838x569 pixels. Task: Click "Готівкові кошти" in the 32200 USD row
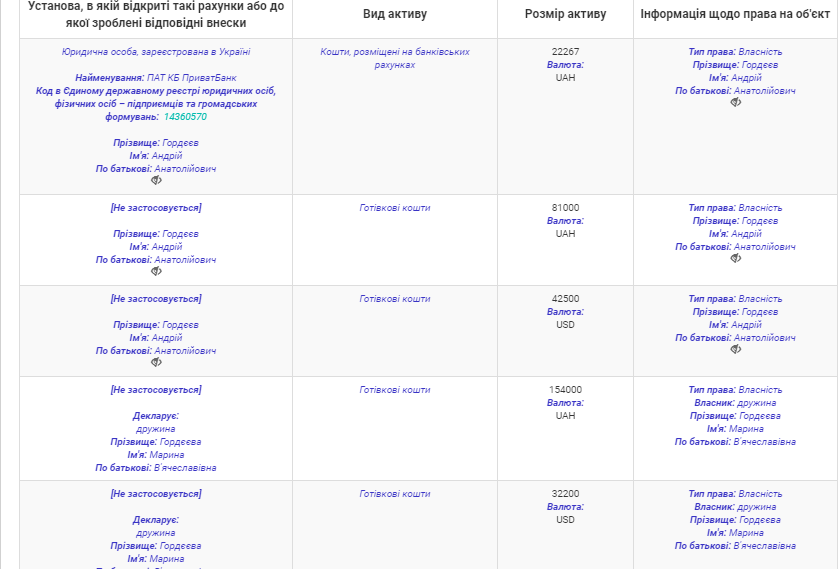[395, 494]
